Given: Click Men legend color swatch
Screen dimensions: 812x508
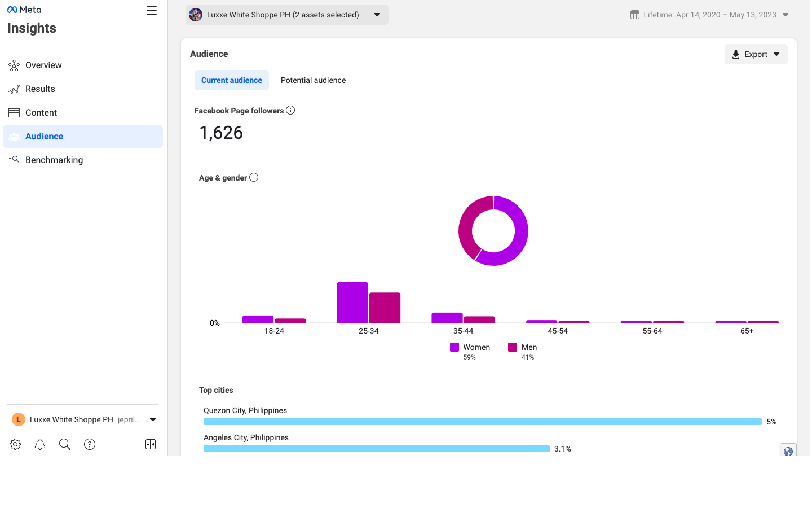Looking at the screenshot, I should tap(513, 347).
